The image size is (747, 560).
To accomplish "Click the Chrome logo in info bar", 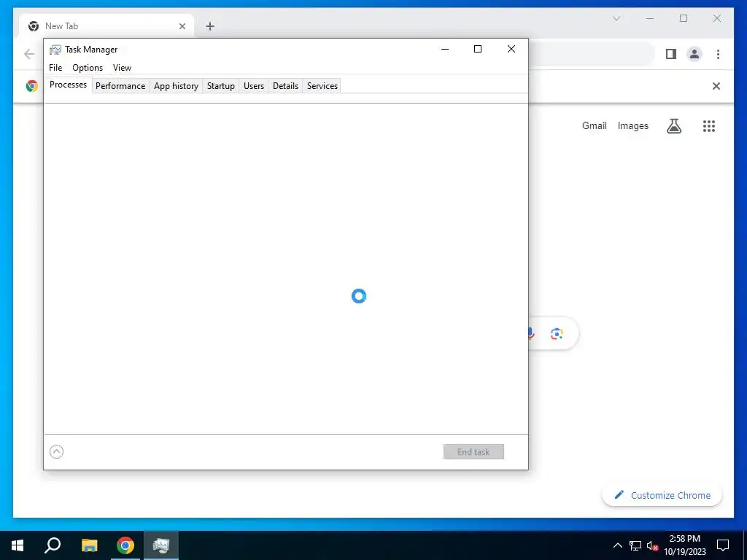I will [x=32, y=86].
